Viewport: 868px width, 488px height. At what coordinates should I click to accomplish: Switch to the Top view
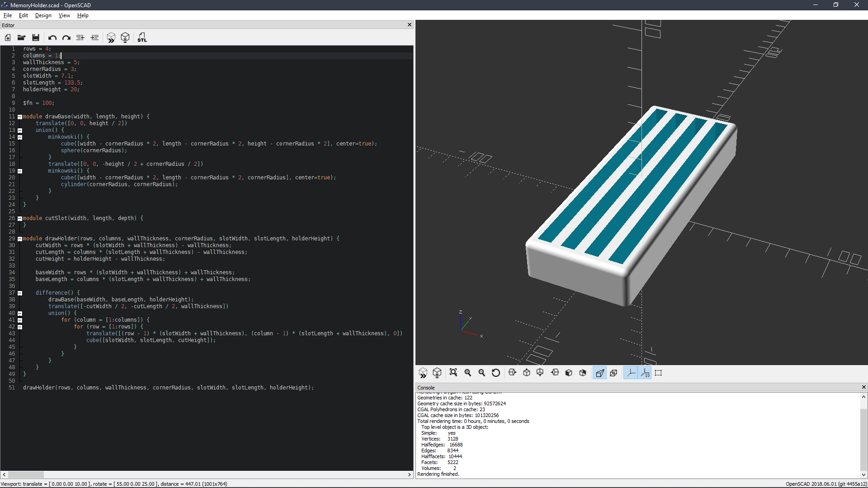tap(527, 373)
